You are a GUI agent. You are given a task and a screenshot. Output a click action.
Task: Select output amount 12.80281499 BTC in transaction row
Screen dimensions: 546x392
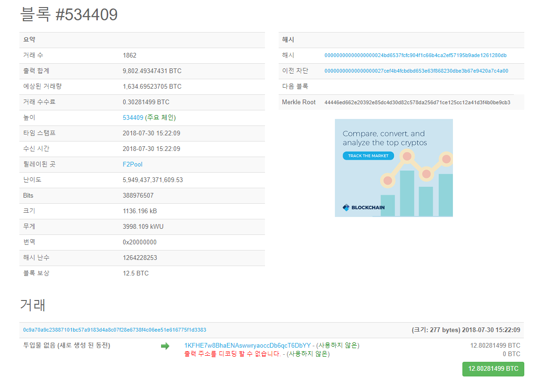pyautogui.click(x=495, y=345)
